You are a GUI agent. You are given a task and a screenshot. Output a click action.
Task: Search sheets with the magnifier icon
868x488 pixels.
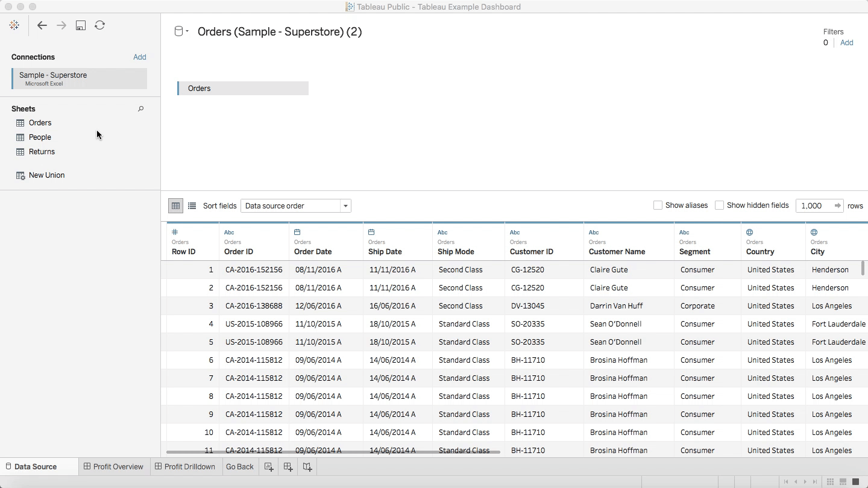pos(141,109)
